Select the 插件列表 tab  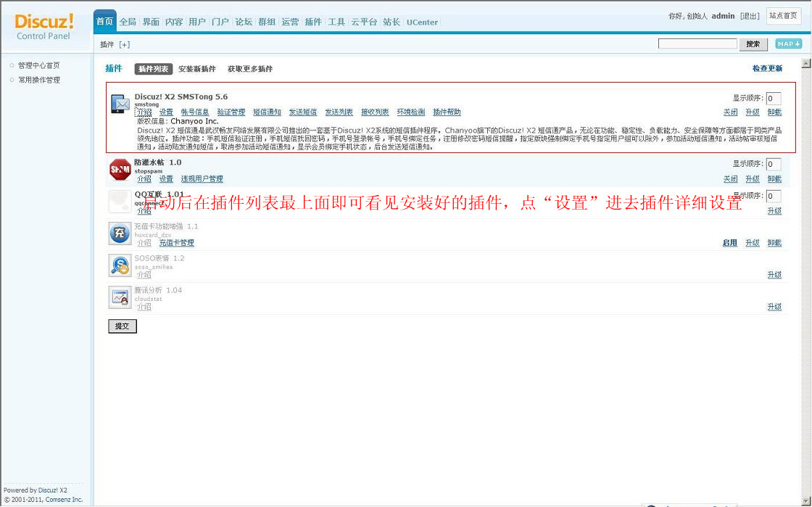[153, 69]
